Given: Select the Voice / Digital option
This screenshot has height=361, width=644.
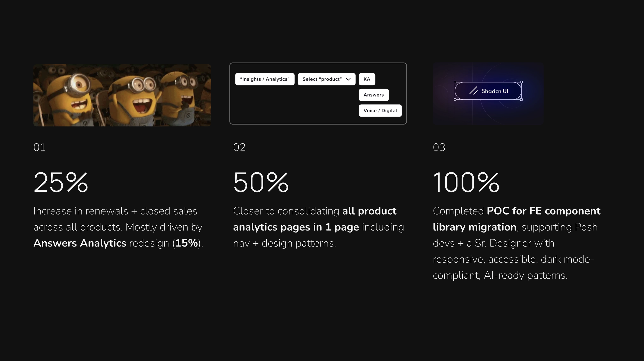Looking at the screenshot, I should pos(380,111).
